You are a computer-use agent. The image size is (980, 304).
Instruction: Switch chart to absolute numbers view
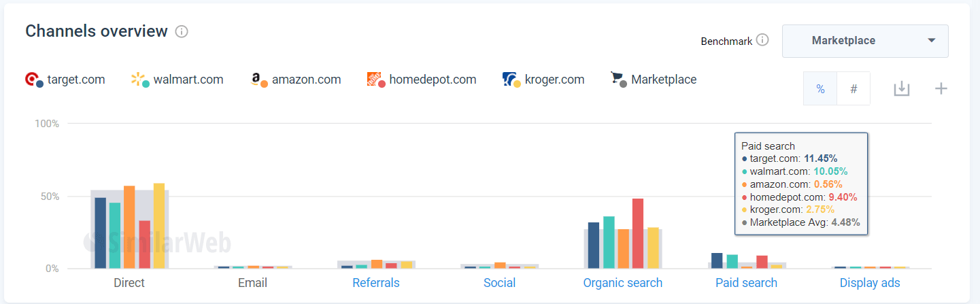(854, 89)
